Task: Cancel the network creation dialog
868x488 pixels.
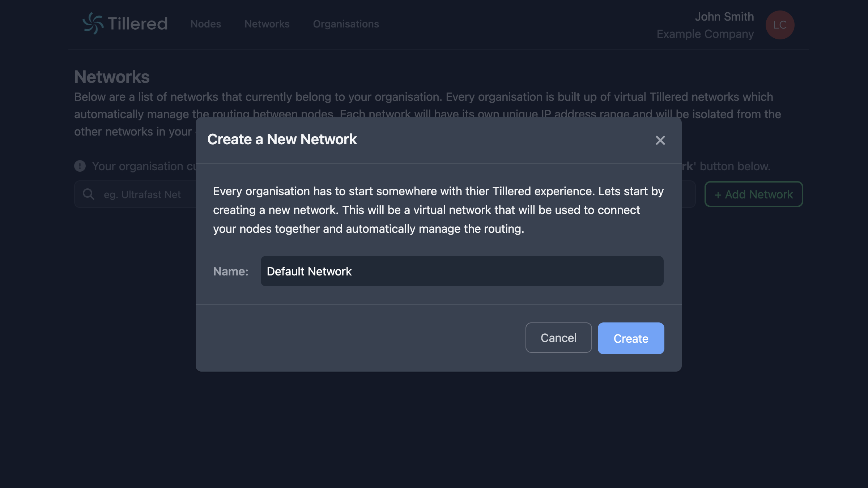Action: [558, 338]
